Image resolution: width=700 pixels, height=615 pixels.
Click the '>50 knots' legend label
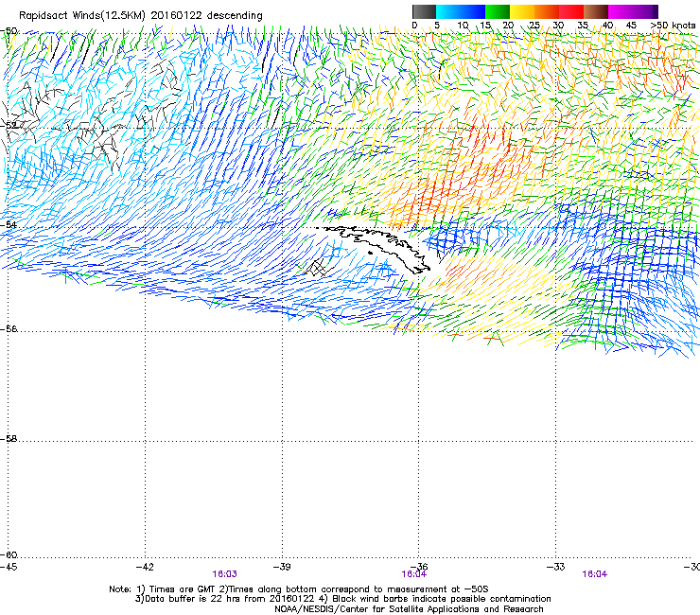point(673,26)
